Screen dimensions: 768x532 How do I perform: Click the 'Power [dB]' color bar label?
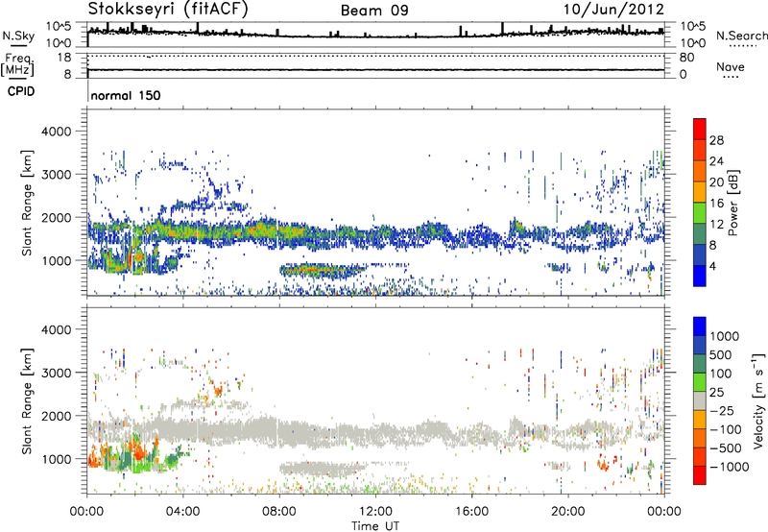732,203
